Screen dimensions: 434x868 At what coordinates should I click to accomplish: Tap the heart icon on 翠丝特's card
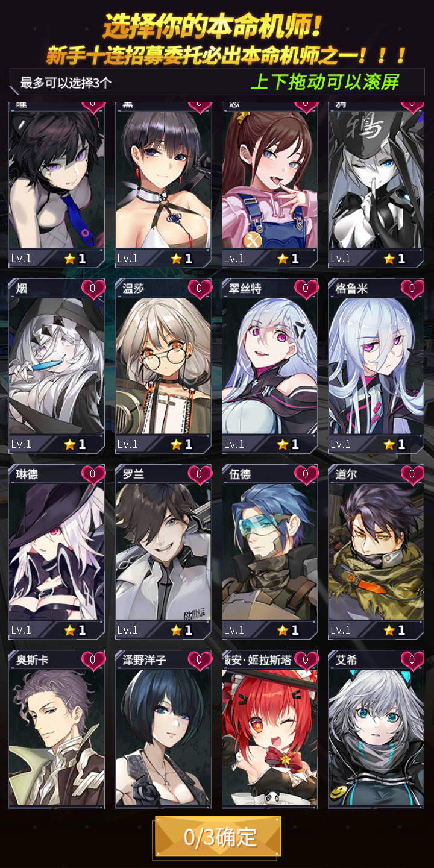pyautogui.click(x=306, y=289)
